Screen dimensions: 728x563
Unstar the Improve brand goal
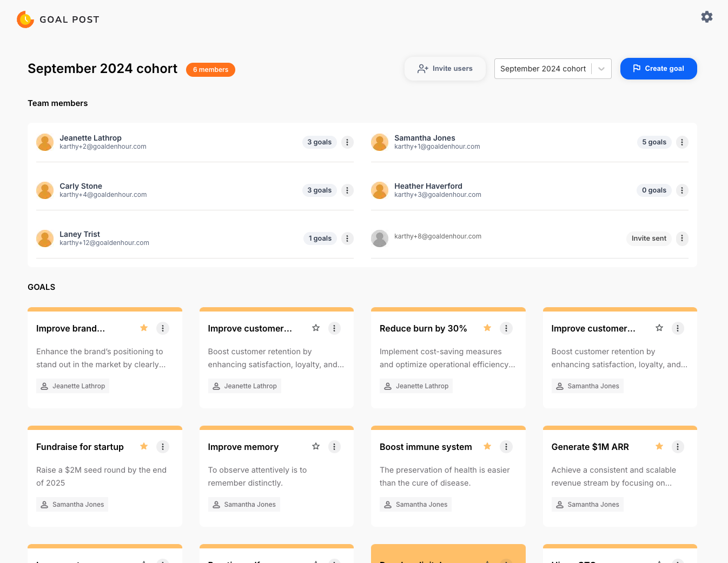[x=144, y=328]
